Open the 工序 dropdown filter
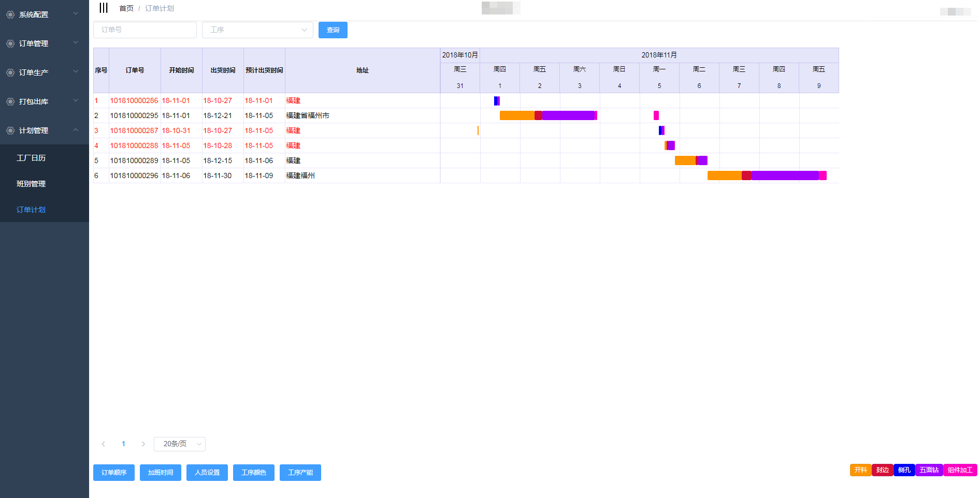This screenshot has height=498, width=980. click(x=257, y=30)
